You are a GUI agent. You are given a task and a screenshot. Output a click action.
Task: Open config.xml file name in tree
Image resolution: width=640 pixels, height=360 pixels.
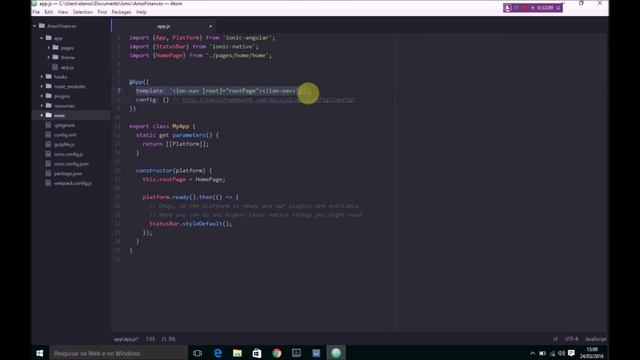click(x=65, y=135)
